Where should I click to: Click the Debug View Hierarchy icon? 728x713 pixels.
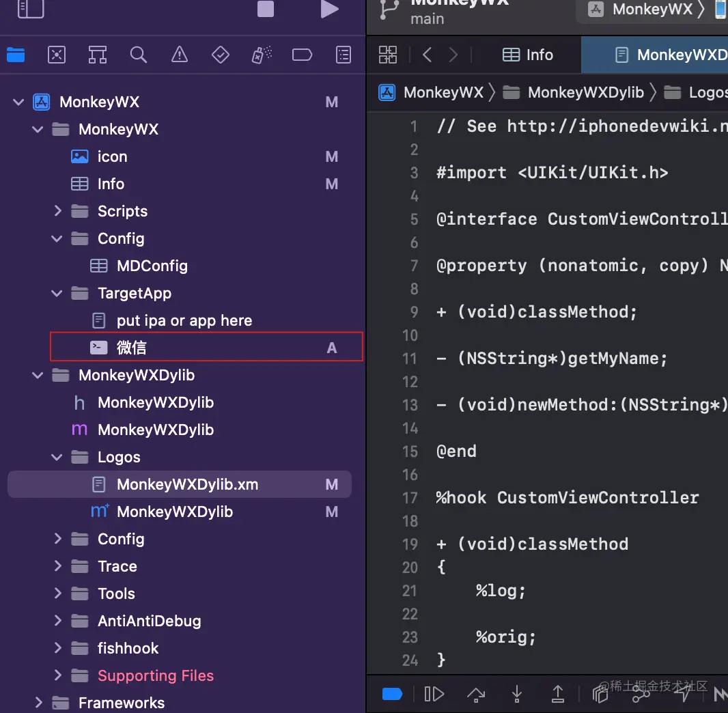point(600,695)
